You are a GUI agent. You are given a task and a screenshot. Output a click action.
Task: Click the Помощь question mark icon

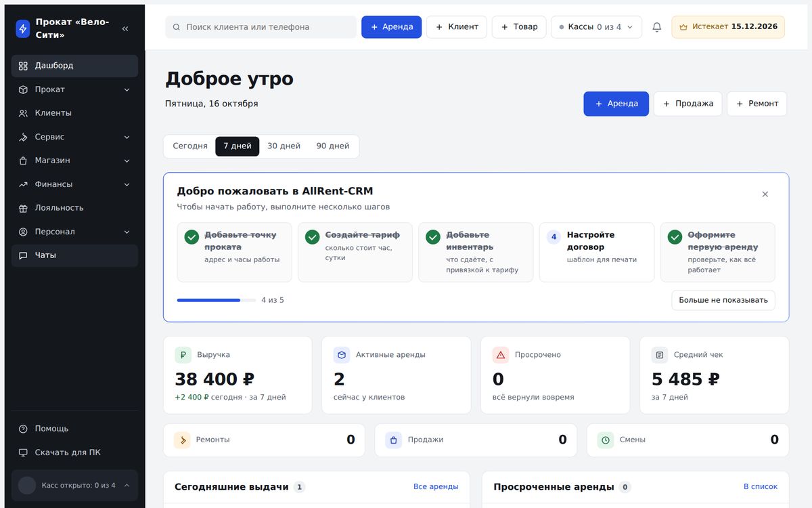coord(23,429)
